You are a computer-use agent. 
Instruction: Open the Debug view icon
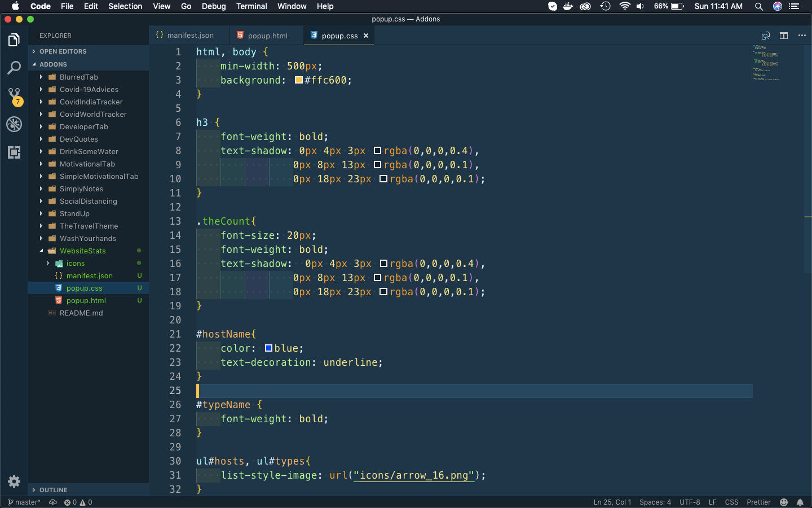point(14,124)
